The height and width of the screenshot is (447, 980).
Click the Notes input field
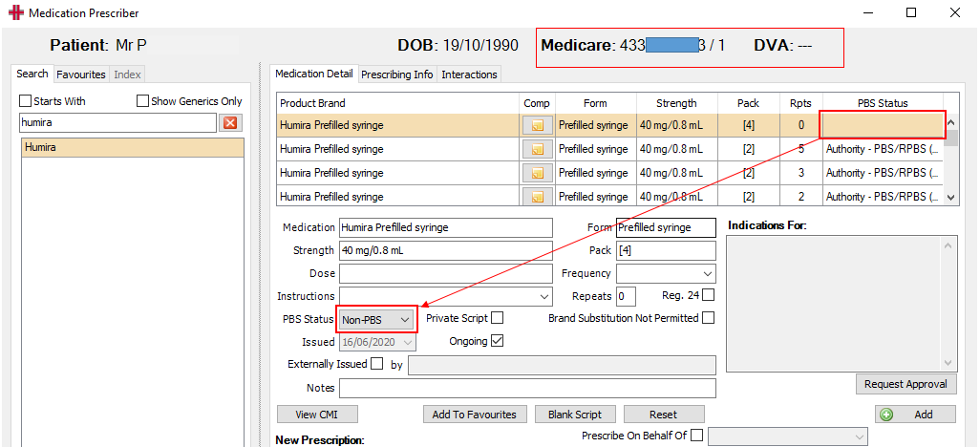coord(527,388)
